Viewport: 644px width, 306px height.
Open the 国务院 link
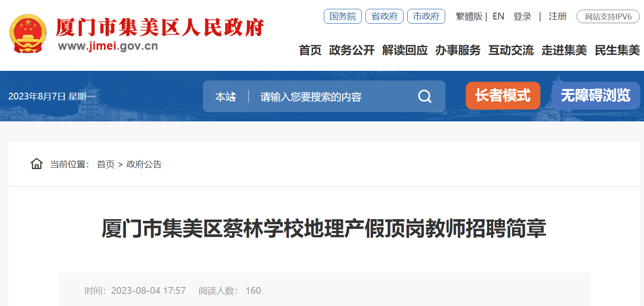pyautogui.click(x=343, y=16)
